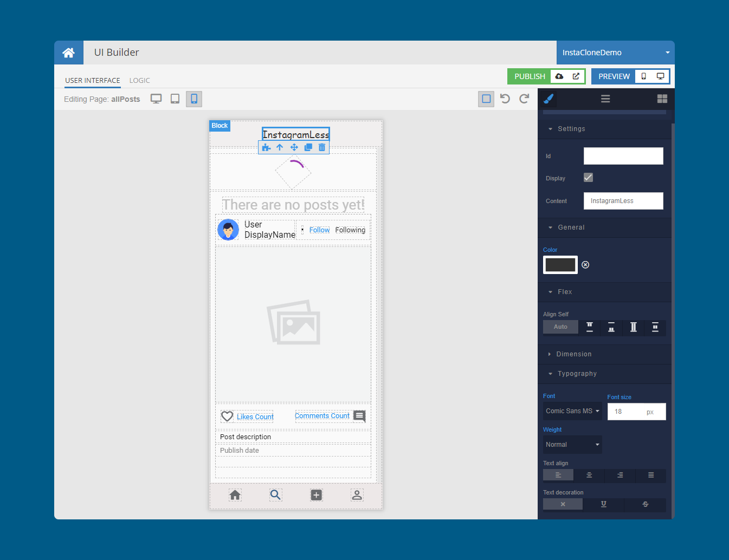Clear the color with x icon
The image size is (729, 560).
pos(585,265)
